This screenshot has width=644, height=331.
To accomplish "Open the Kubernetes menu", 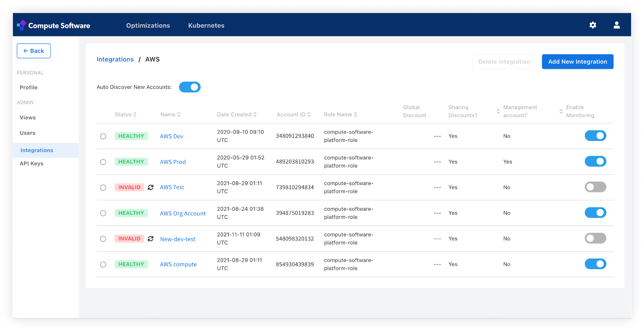I will coord(206,25).
